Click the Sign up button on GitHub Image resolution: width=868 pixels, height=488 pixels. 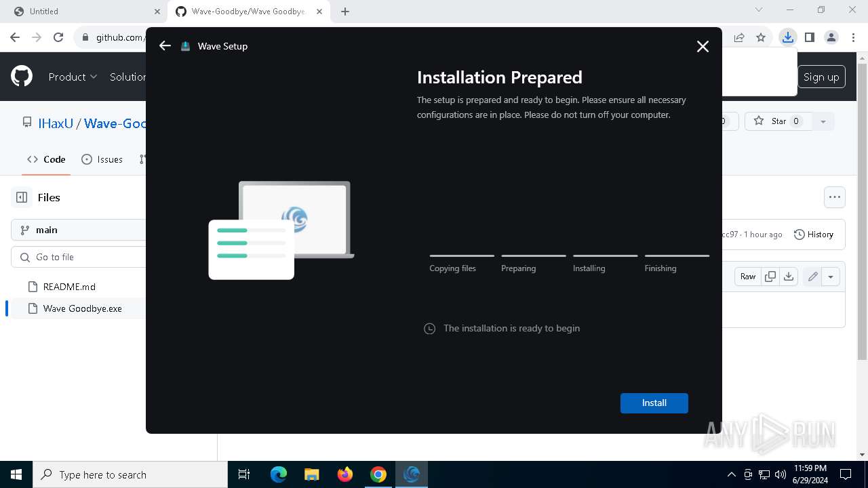pos(821,77)
